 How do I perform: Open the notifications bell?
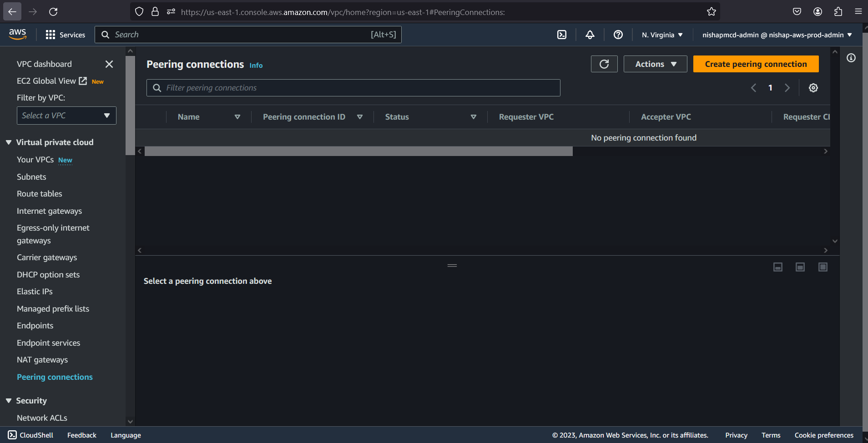point(590,35)
